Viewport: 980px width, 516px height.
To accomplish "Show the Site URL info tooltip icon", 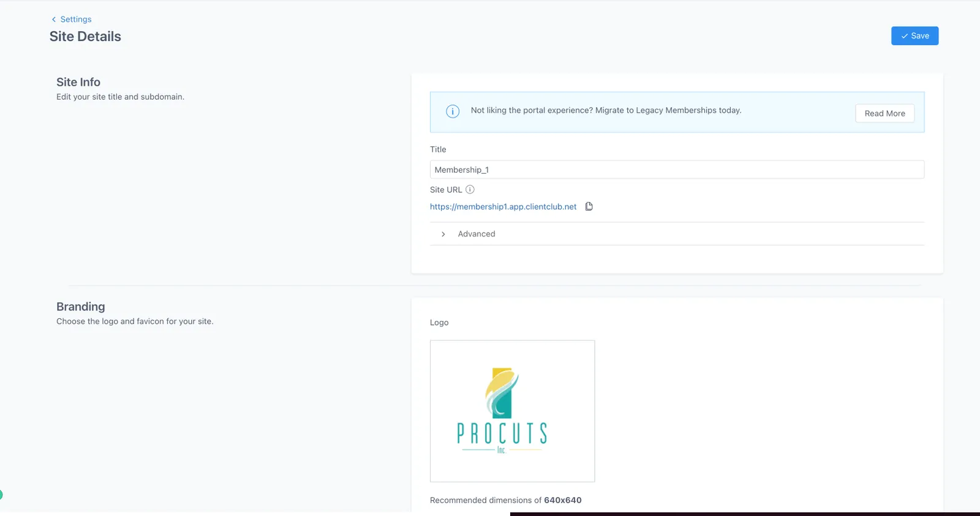I will [x=470, y=190].
